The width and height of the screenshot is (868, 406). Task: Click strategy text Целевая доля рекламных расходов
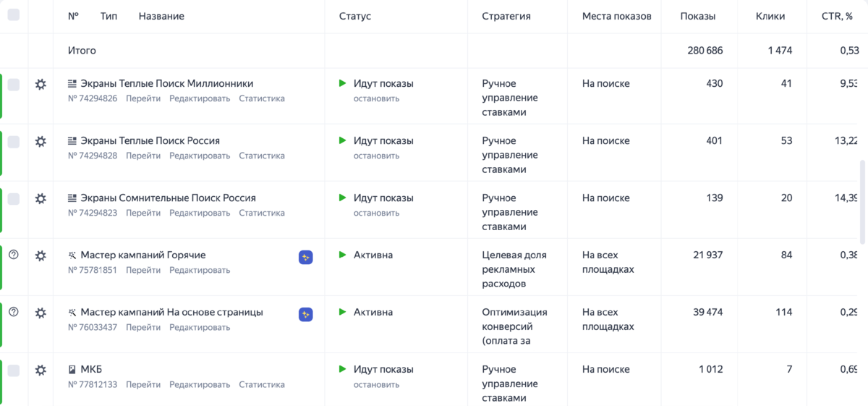[514, 269]
